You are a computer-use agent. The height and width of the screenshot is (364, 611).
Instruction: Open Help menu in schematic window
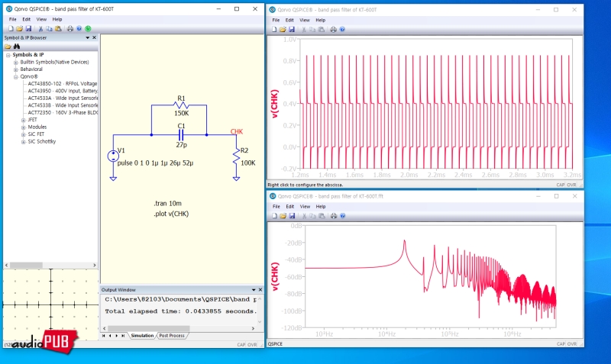pyautogui.click(x=57, y=19)
